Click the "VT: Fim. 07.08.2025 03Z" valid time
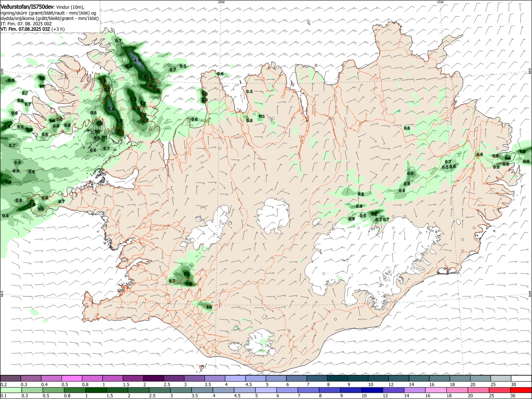532x399 pixels. 25,29
